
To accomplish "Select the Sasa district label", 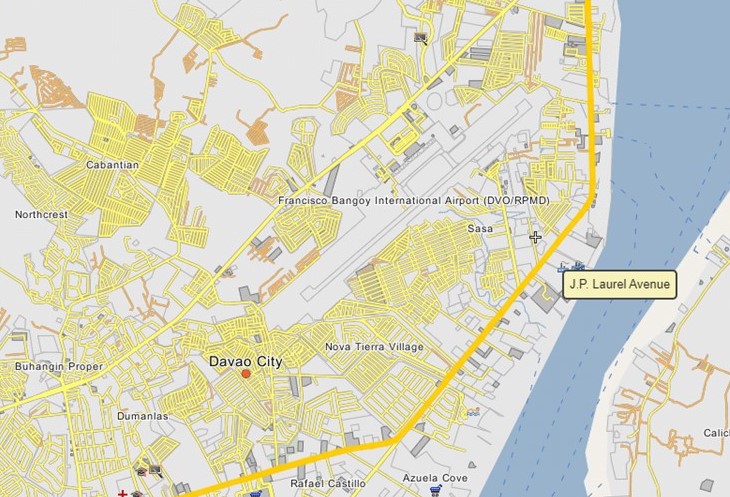I will click(480, 228).
